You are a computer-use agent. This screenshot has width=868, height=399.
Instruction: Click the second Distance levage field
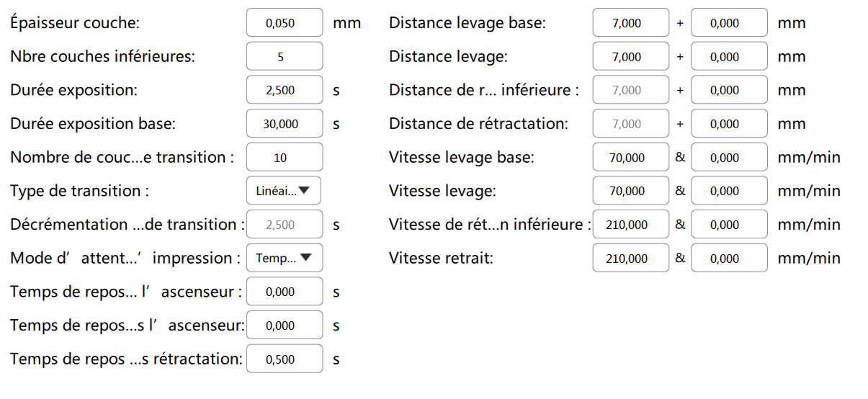(728, 57)
